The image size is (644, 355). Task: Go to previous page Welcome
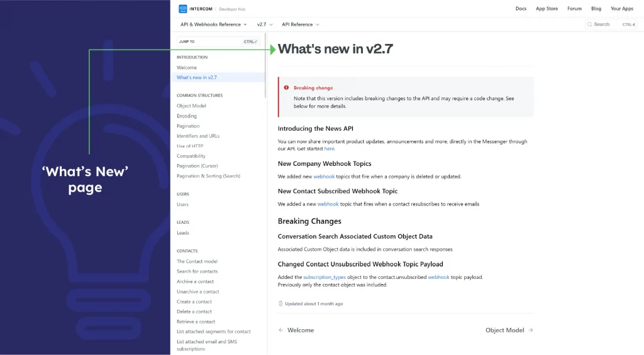click(296, 330)
